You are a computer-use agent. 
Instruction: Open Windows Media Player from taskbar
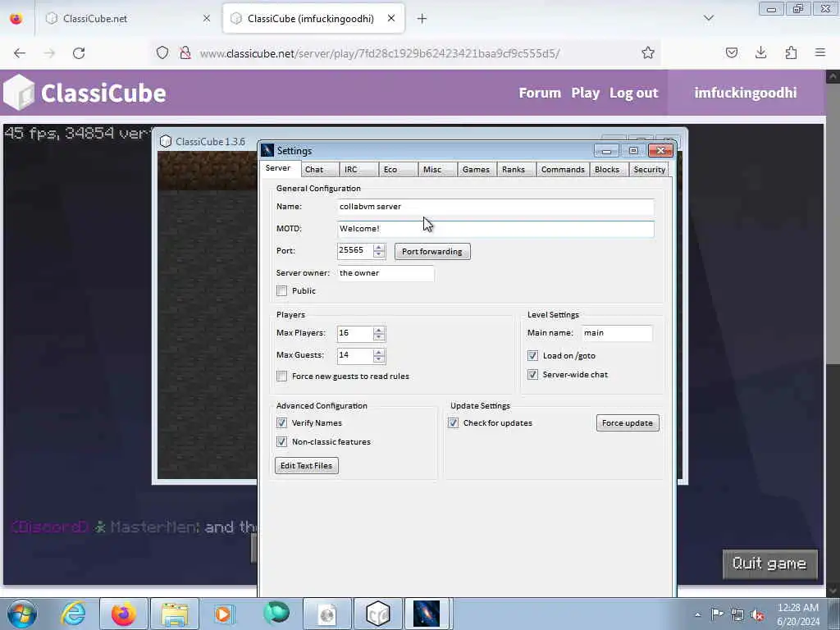point(223,614)
